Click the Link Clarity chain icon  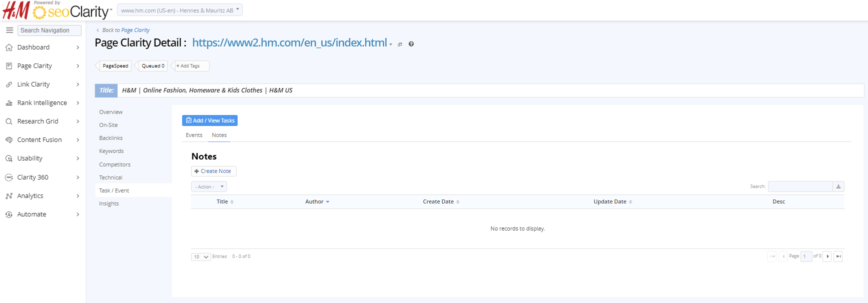click(x=9, y=84)
